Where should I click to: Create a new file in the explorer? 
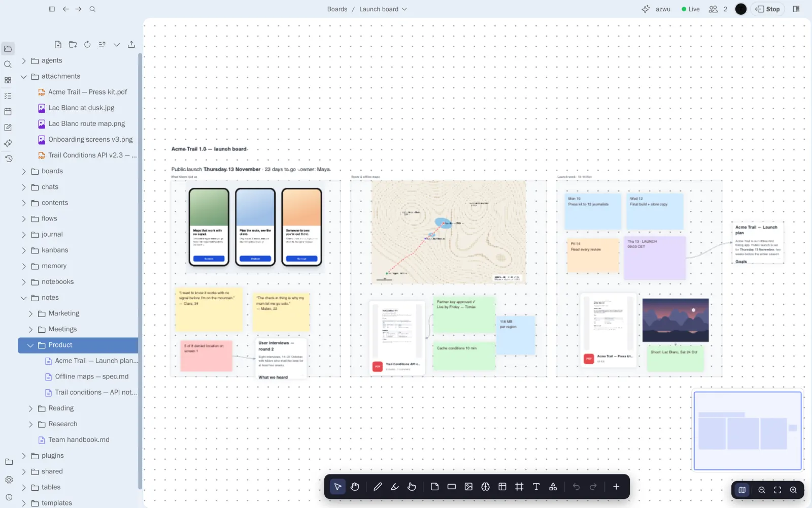[x=58, y=45]
